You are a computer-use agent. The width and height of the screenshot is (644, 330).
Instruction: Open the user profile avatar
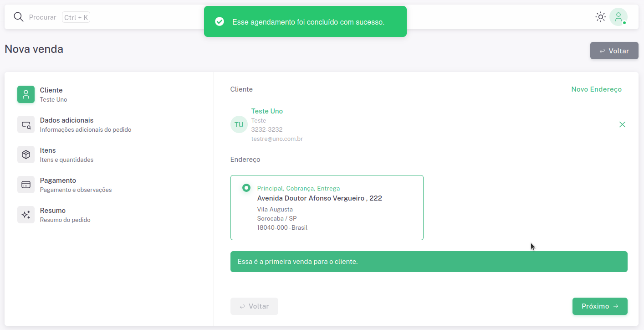pos(618,17)
